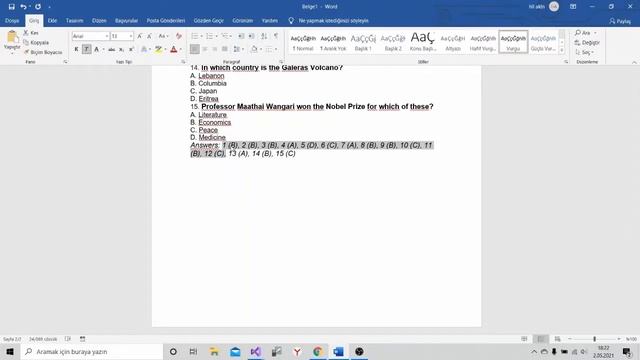
Task: Open the font name Arial dropdown
Action: click(x=107, y=36)
